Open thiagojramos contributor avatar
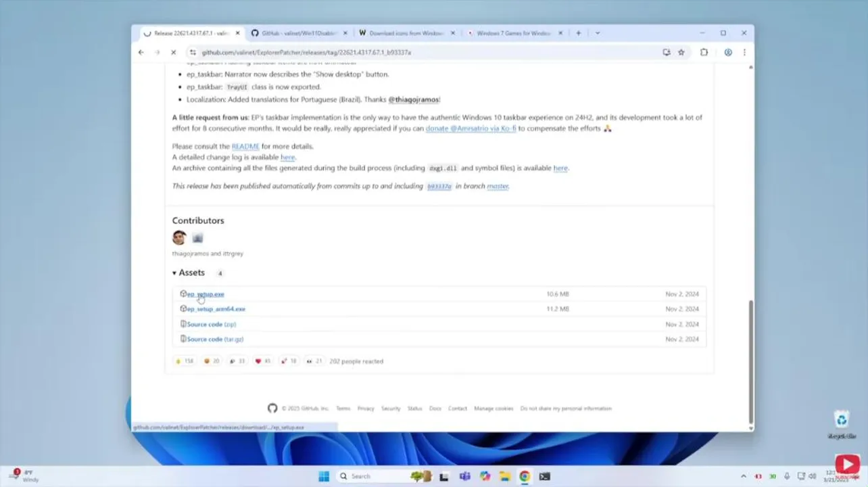 179,237
